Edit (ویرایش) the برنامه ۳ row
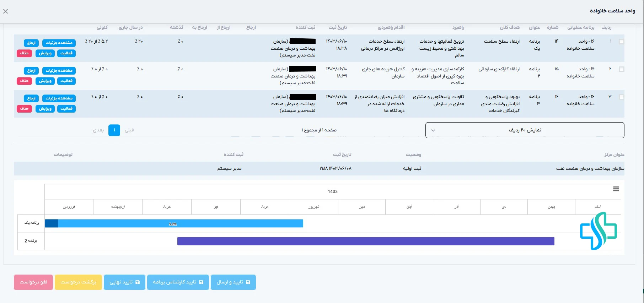 [45, 109]
